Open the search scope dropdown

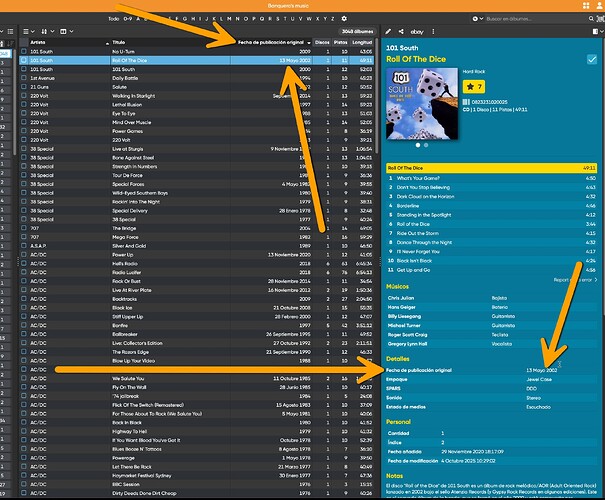click(478, 19)
